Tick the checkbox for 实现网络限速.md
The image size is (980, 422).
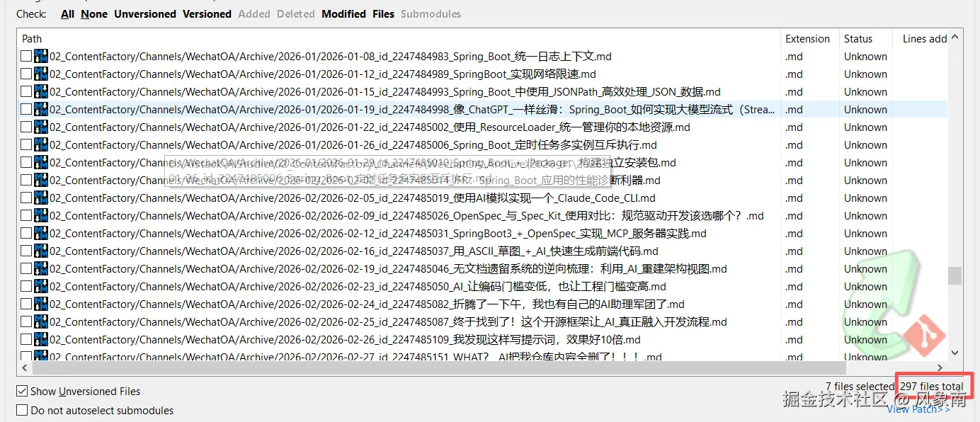(x=26, y=74)
